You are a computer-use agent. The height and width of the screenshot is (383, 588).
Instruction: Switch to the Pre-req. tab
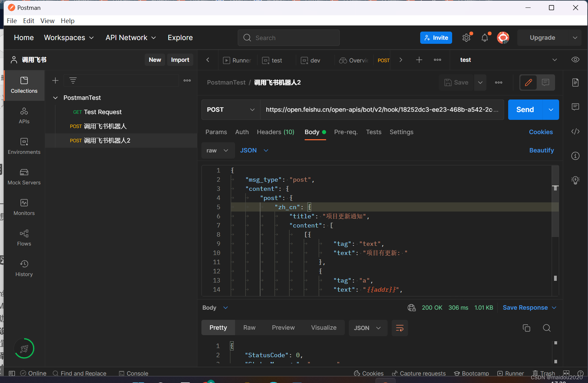[x=346, y=132]
